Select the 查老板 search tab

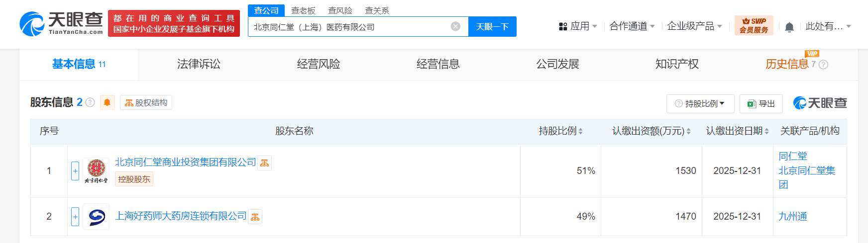(303, 10)
